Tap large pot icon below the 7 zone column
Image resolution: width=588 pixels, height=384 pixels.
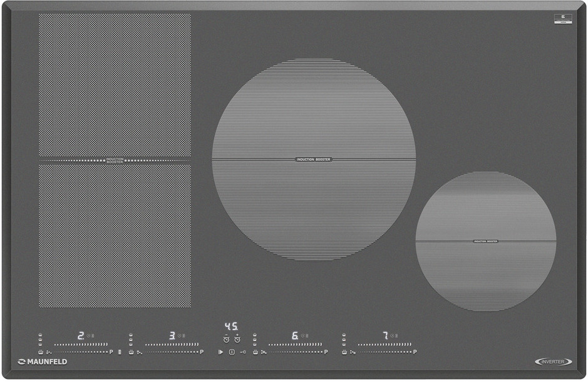[x=344, y=352]
